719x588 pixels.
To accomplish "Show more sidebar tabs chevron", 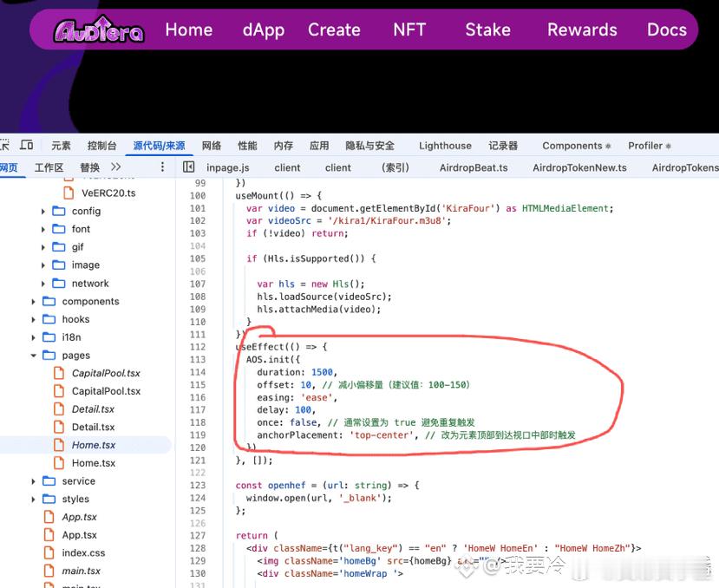I will point(116,167).
